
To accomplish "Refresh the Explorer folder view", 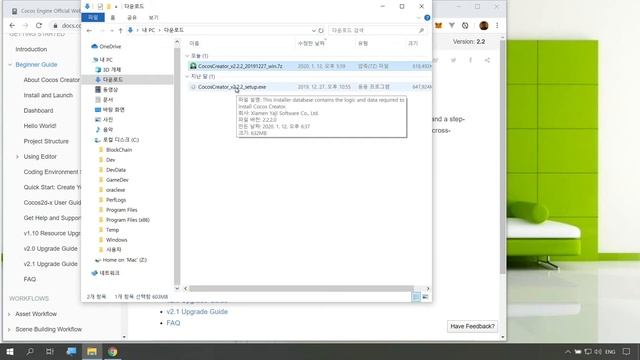I will click(321, 30).
